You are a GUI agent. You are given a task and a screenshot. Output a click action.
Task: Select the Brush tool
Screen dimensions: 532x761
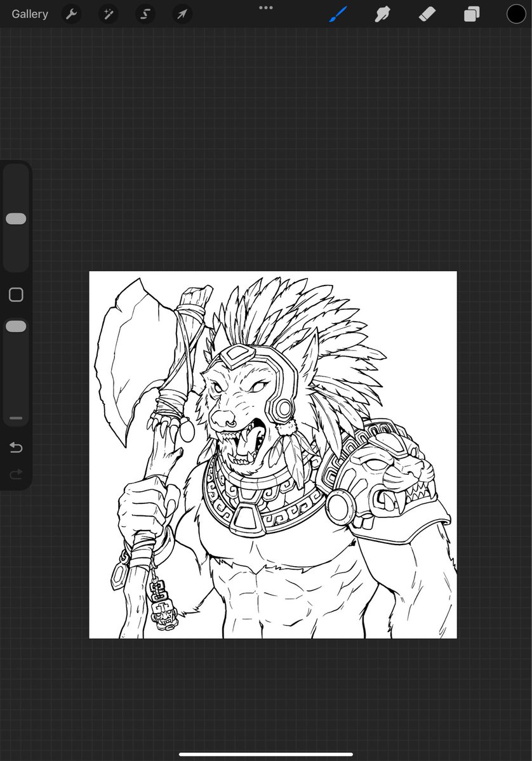(x=338, y=14)
